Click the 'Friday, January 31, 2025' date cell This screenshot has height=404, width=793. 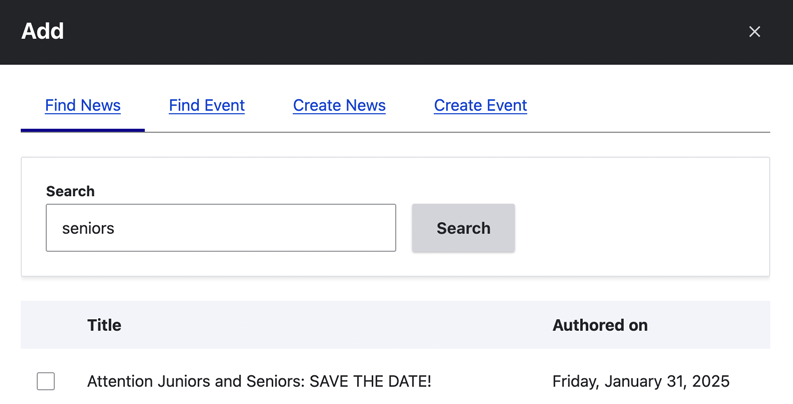coord(641,381)
